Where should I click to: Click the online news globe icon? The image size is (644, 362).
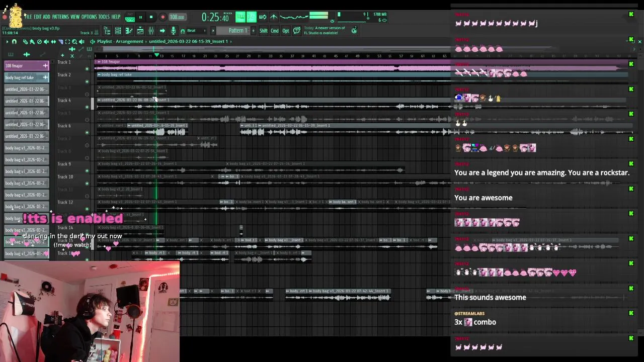coord(354,31)
